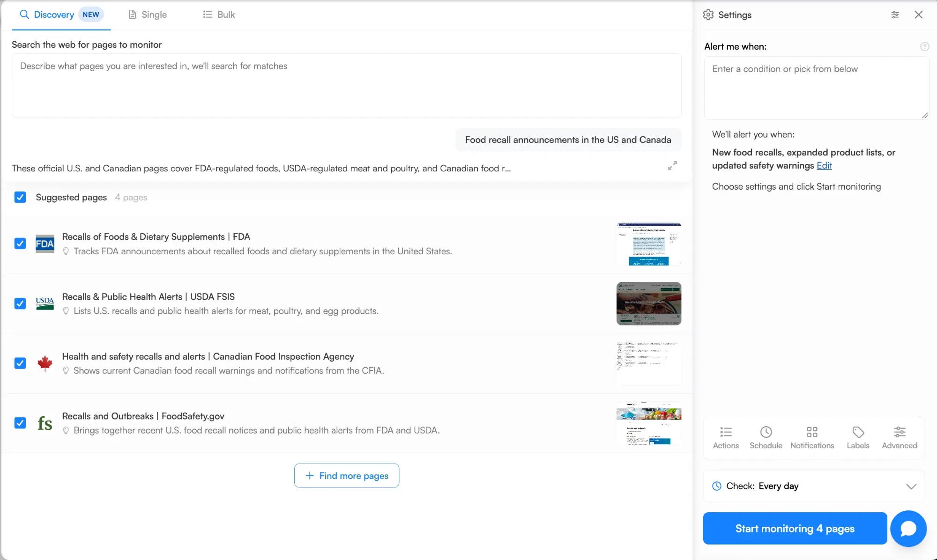Open the USDA FSIS page preview thumbnail
This screenshot has width=937, height=560.
click(649, 303)
